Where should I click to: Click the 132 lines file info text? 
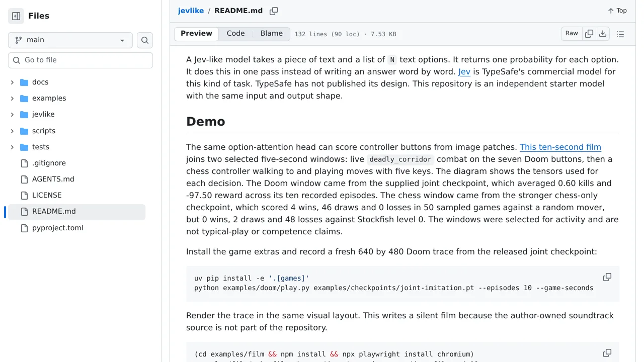pos(345,34)
